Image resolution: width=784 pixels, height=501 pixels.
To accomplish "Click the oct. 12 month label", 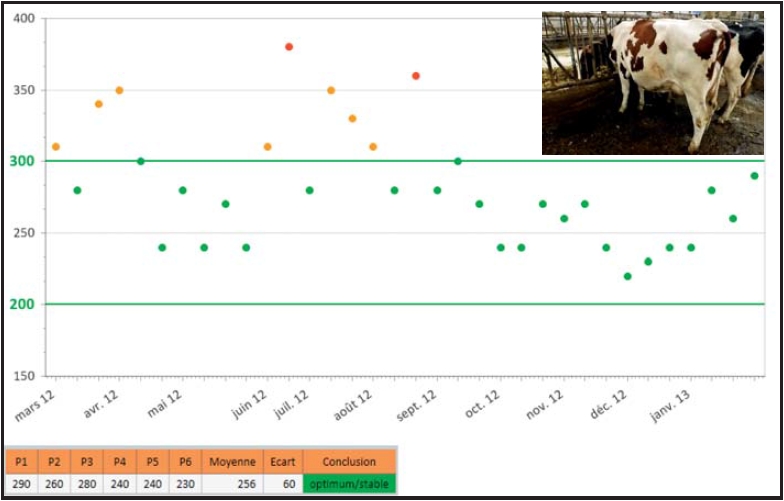I will click(x=482, y=404).
